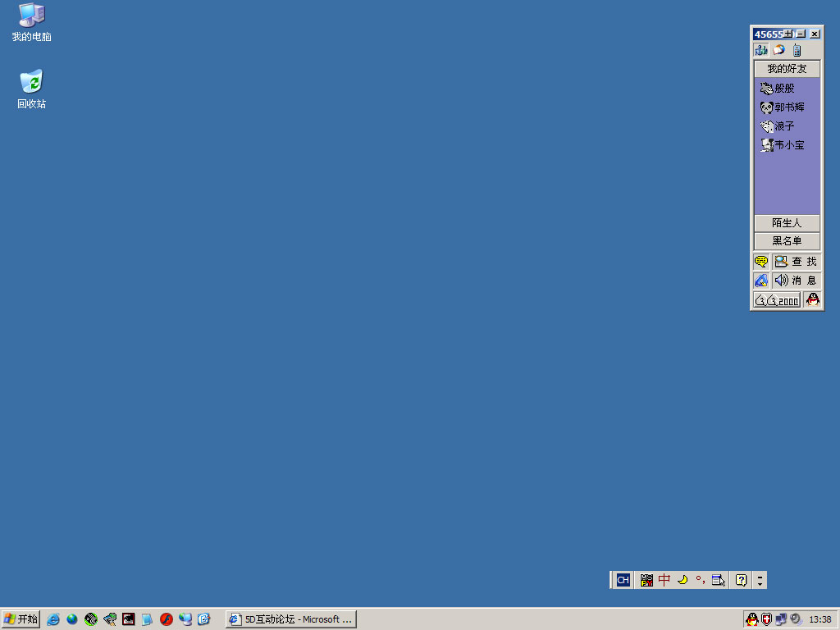Toggle 中 Chinese/English input mode

click(664, 580)
